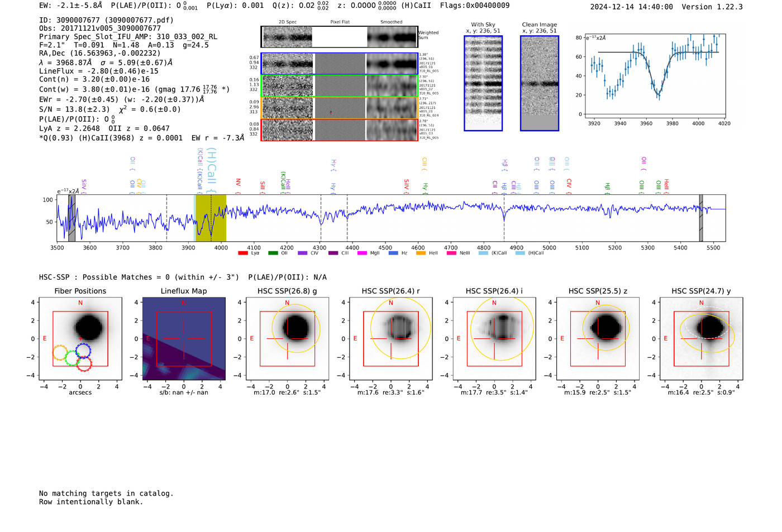Click the yellow highlighted region in the spectrum
782x532 pixels.
point(211,218)
